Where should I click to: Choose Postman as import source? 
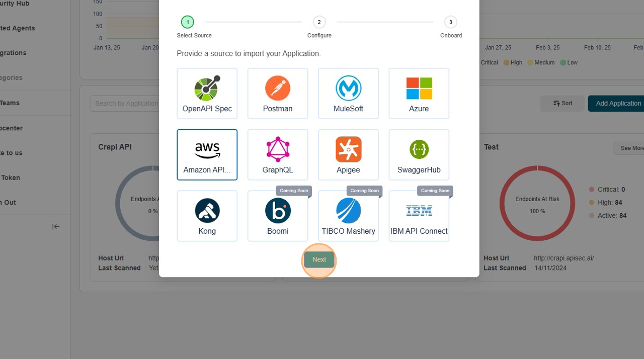(x=277, y=94)
